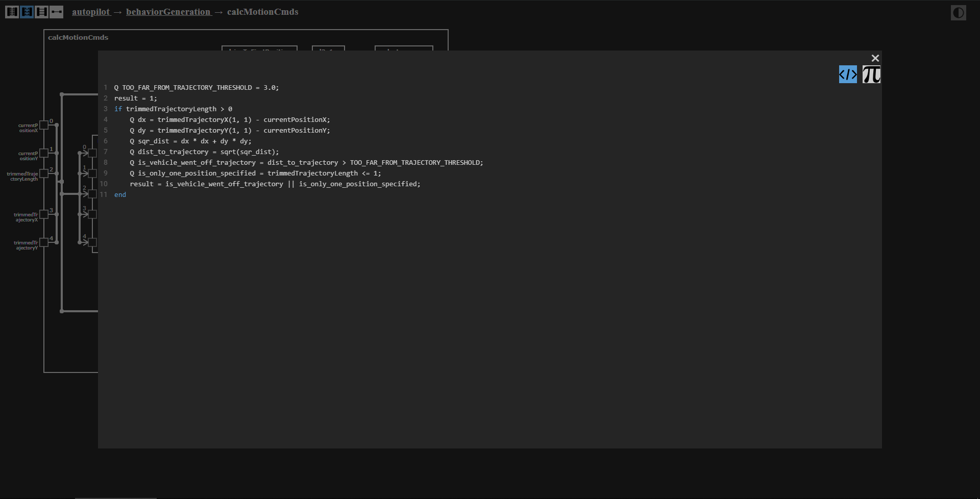980x499 pixels.
Task: Click the 'end' keyword on line 11
Action: pyautogui.click(x=120, y=195)
